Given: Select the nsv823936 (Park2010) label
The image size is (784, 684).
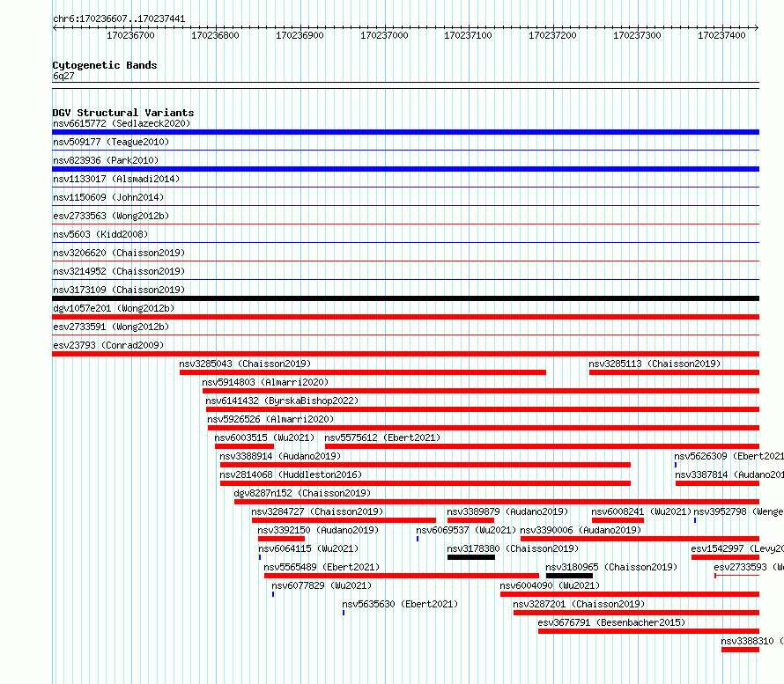Looking at the screenshot, I should pos(106,160).
